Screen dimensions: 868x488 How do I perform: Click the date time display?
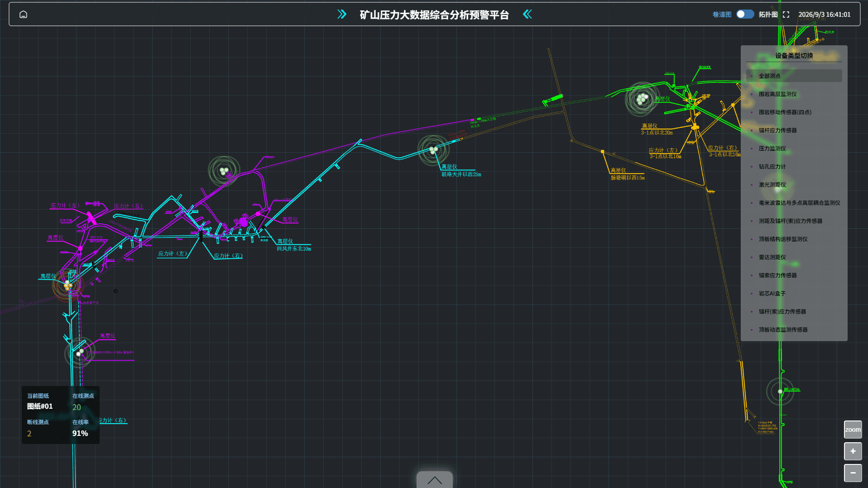[x=825, y=14]
